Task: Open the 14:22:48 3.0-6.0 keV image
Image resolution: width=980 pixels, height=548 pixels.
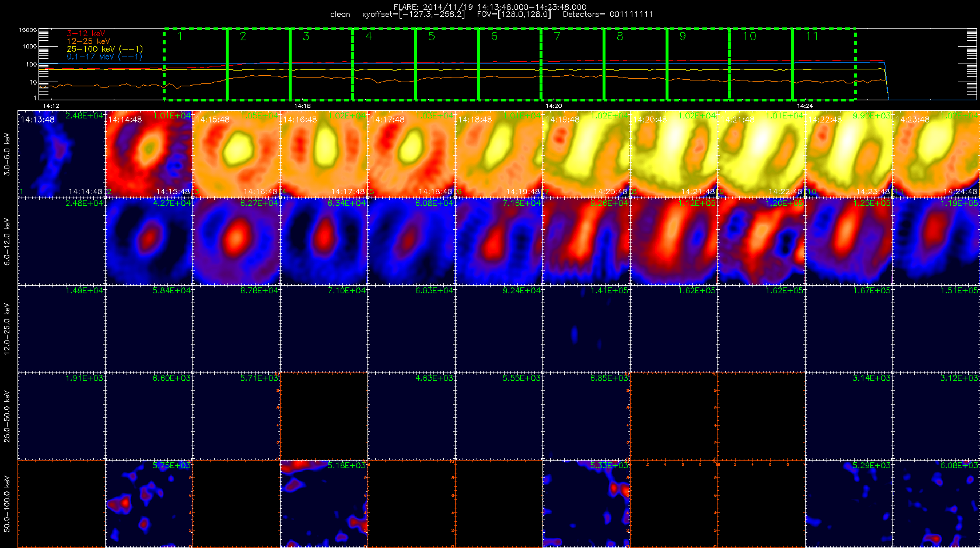Action: click(849, 154)
